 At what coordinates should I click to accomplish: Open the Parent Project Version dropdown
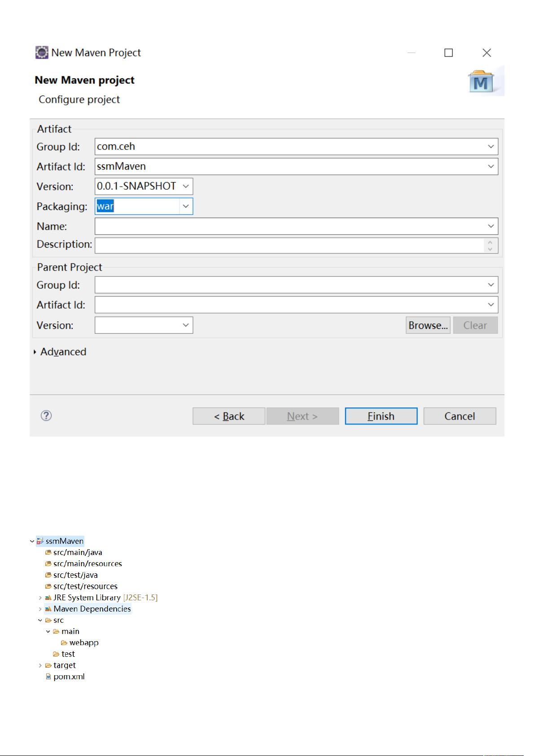(186, 325)
